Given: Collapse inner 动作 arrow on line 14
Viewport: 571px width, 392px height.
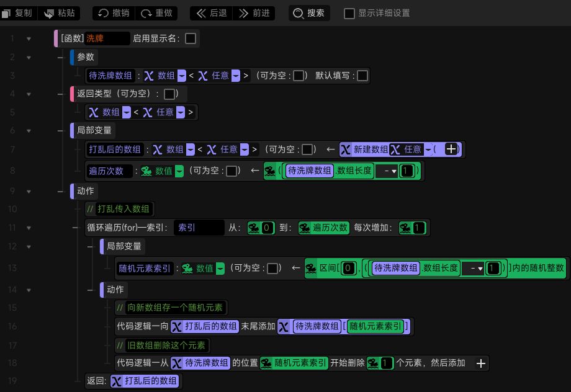Looking at the screenshot, I should pos(29,290).
